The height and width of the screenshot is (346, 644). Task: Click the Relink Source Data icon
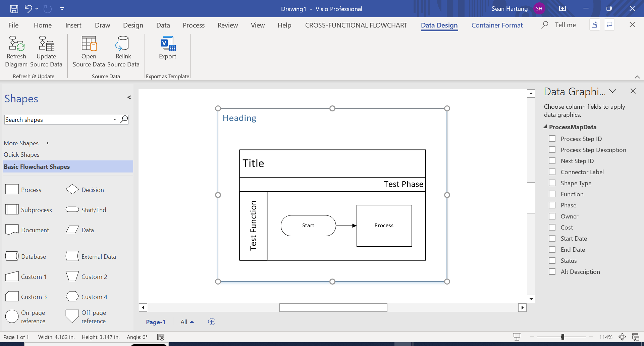123,44
